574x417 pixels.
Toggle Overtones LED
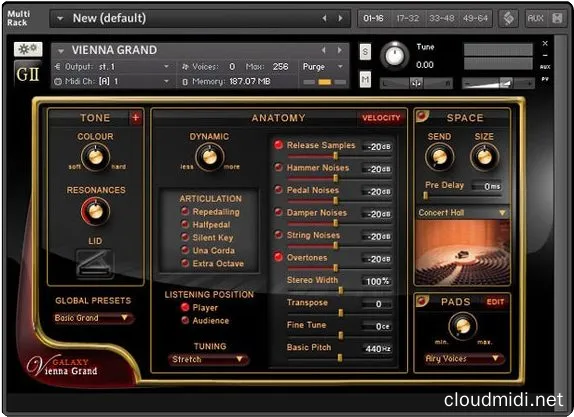click(x=279, y=257)
